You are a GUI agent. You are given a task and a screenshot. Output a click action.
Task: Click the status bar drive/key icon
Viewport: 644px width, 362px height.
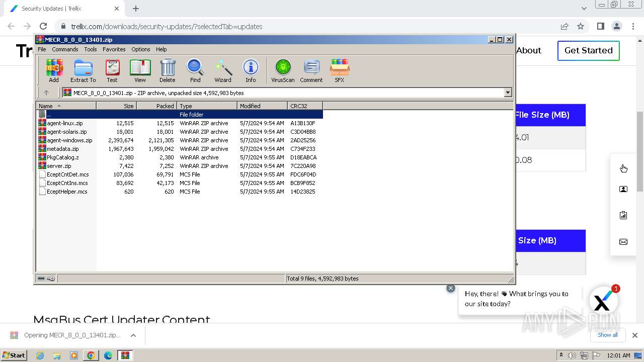46,279
